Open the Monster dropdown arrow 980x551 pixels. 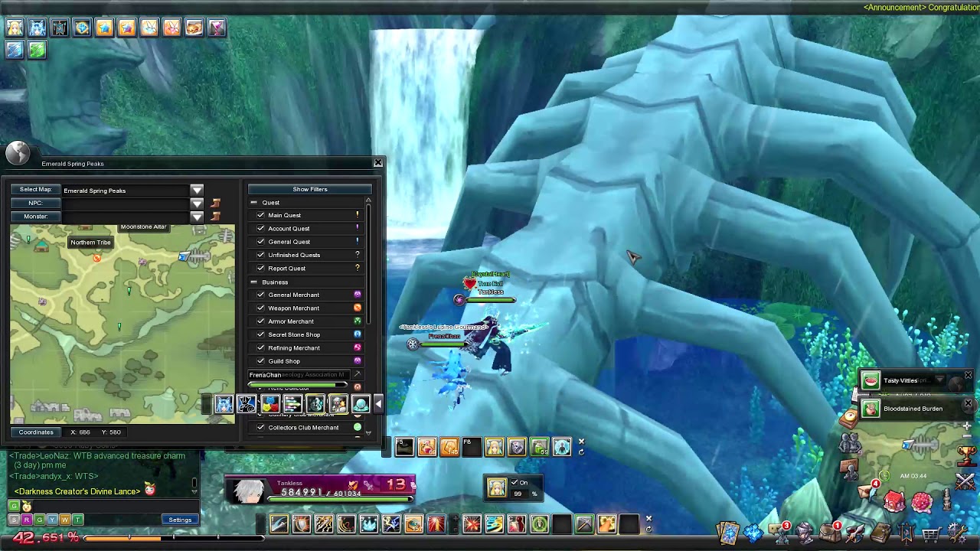click(197, 217)
